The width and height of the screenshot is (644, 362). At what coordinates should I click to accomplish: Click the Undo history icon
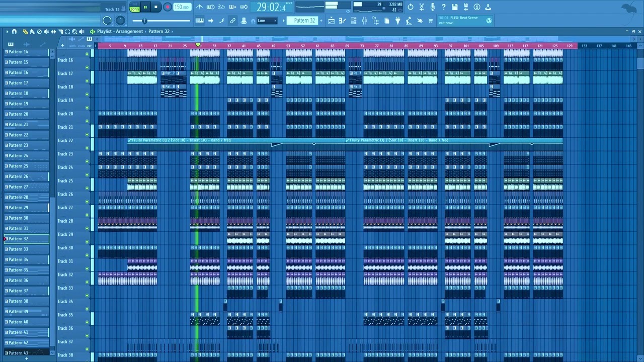(x=411, y=7)
